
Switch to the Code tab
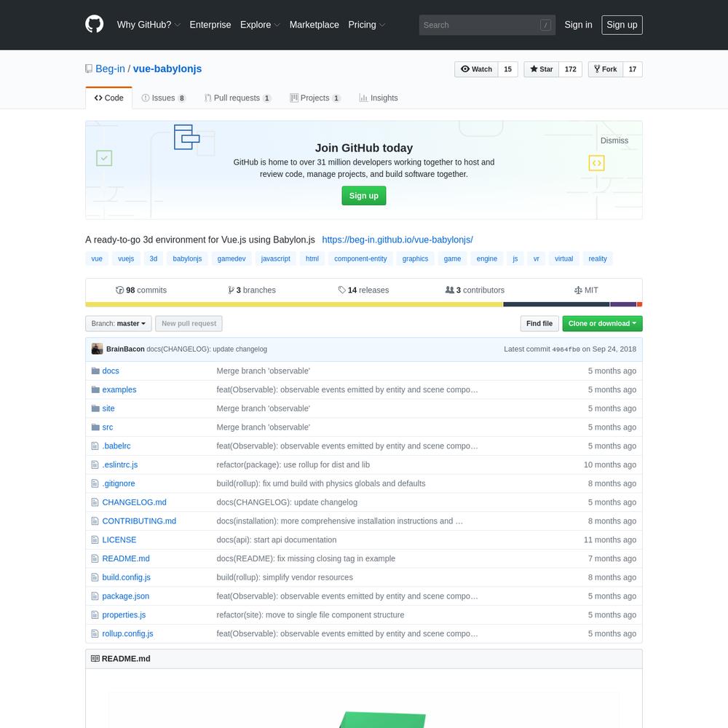coord(109,98)
